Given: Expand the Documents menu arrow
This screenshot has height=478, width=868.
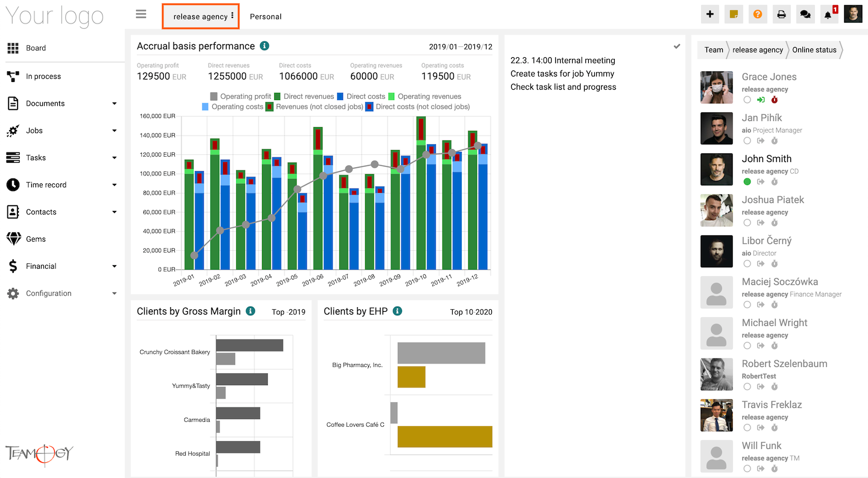Looking at the screenshot, I should 115,104.
